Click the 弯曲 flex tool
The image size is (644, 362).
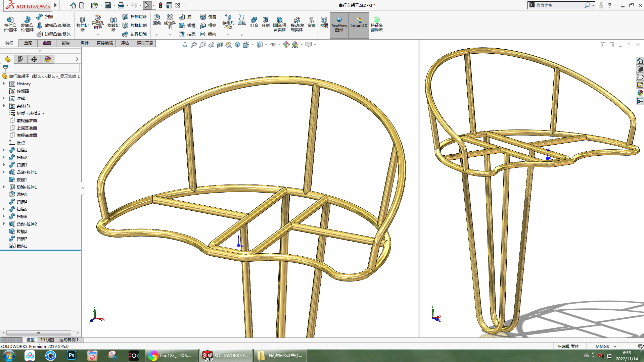tap(312, 22)
